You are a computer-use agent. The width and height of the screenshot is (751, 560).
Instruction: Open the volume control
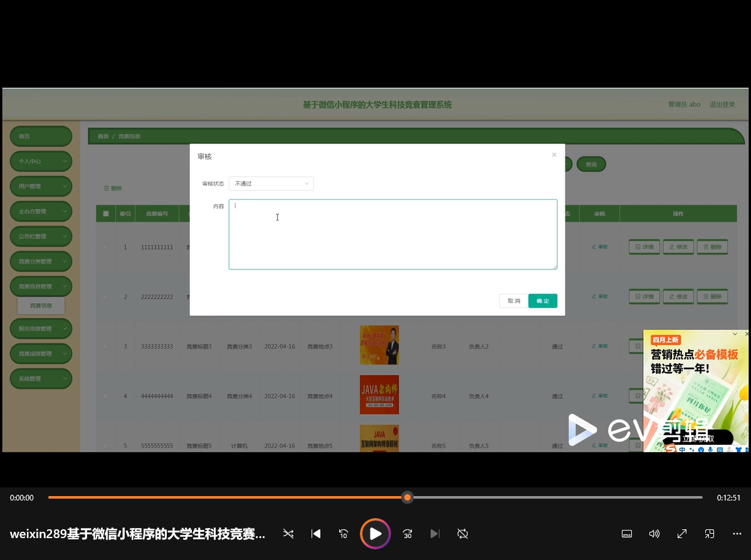[654, 534]
